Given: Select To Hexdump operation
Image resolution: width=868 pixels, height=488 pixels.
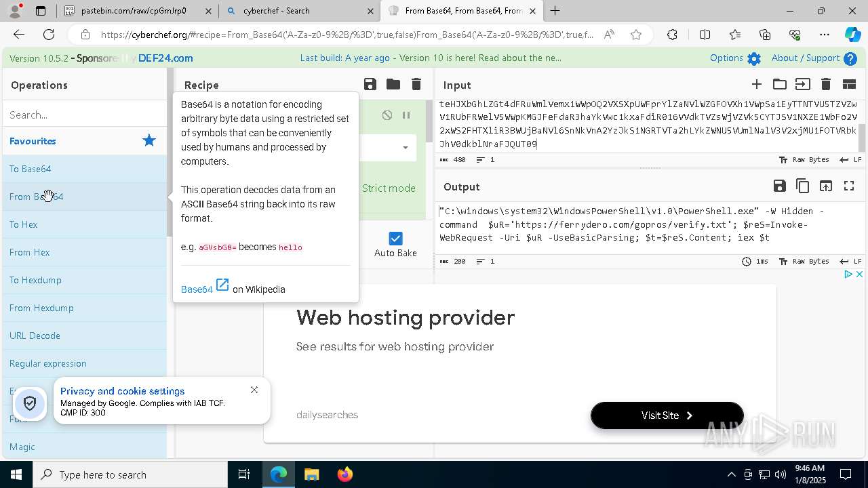Looking at the screenshot, I should point(85,280).
